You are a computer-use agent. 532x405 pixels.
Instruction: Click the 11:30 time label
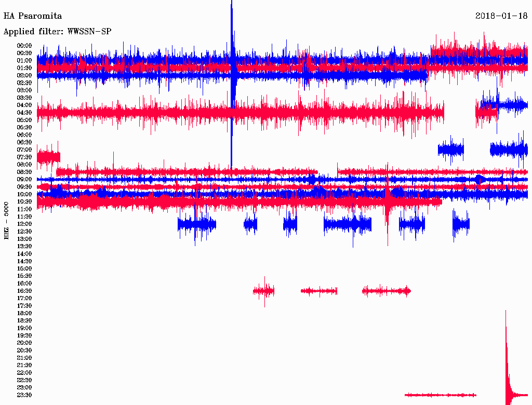(x=24, y=217)
